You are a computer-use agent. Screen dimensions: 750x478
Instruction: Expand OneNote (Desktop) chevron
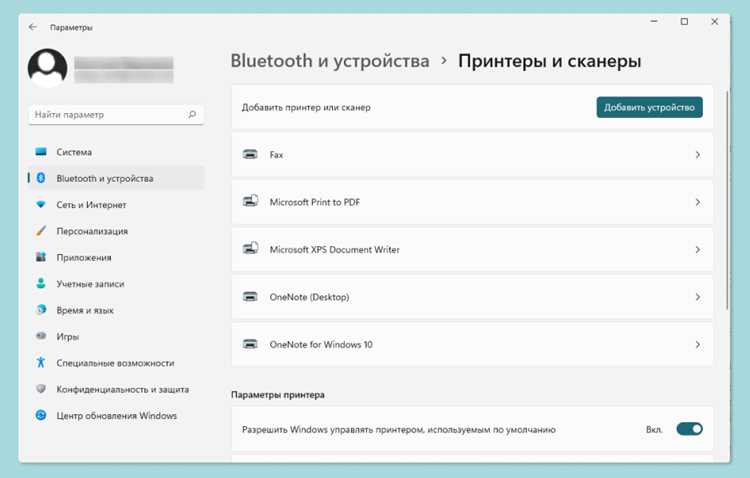(698, 297)
